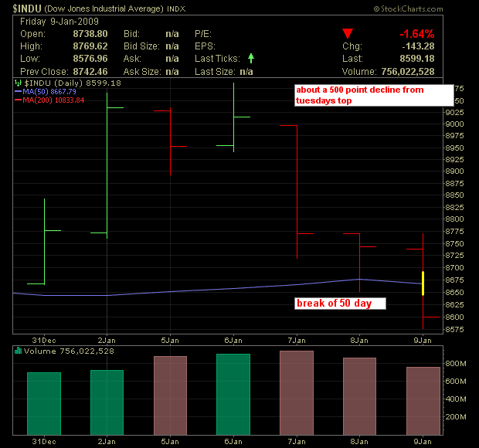Click the 5Jan red volume bar
479x448 pixels.
(170, 395)
